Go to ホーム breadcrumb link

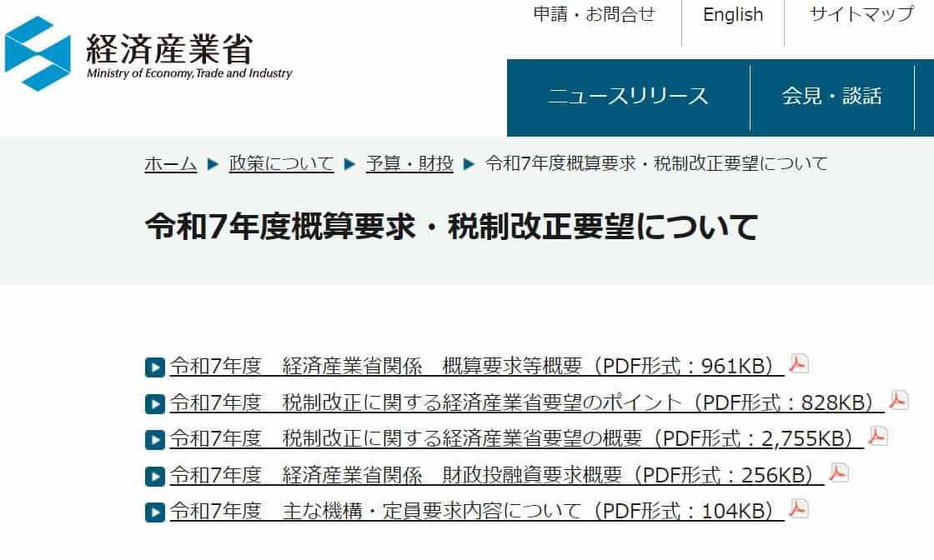click(x=170, y=163)
